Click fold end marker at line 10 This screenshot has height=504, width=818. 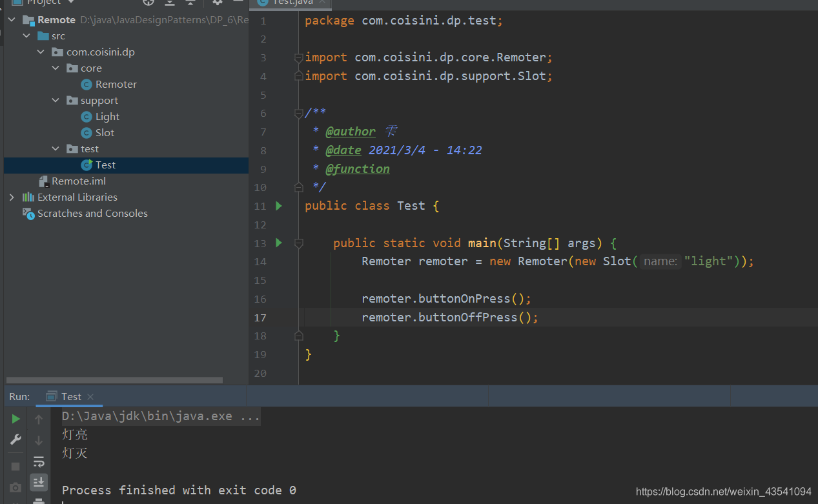tap(298, 187)
